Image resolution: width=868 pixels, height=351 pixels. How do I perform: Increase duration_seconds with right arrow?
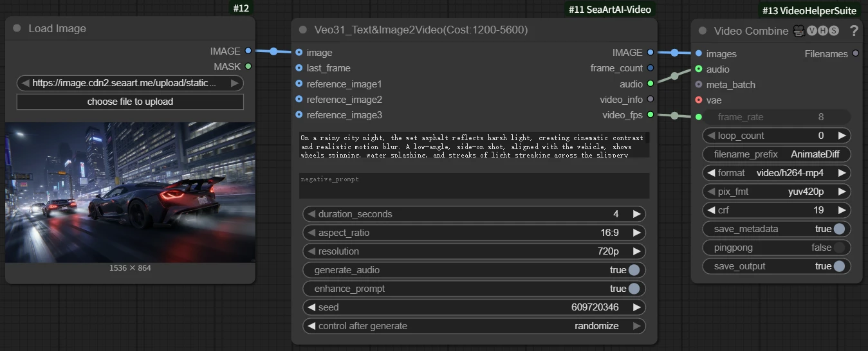[x=636, y=214]
